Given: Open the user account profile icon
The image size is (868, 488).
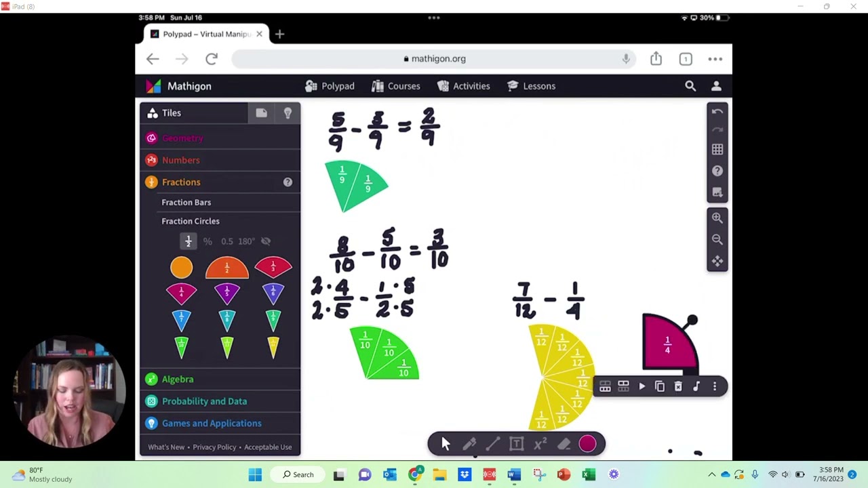Looking at the screenshot, I should tap(716, 86).
